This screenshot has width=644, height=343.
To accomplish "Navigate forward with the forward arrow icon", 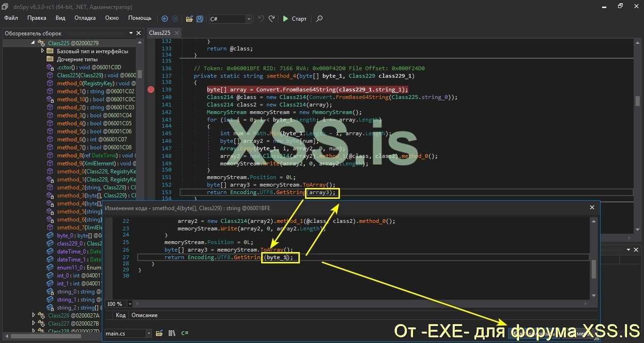I will pyautogui.click(x=175, y=19).
